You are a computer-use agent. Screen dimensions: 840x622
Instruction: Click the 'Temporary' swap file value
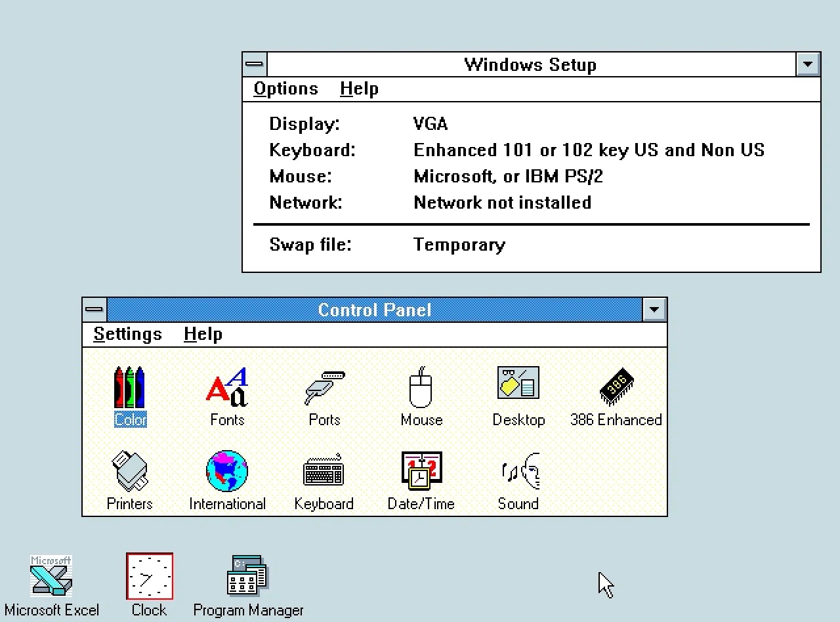click(459, 245)
